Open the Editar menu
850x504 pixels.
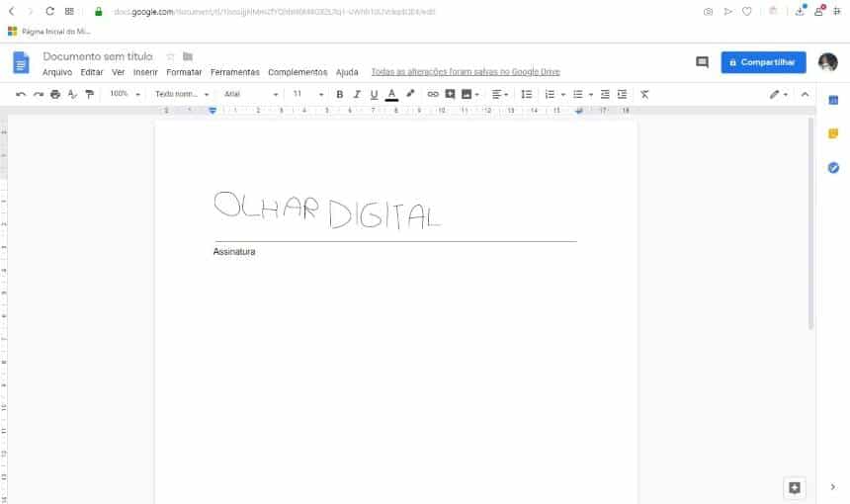92,72
